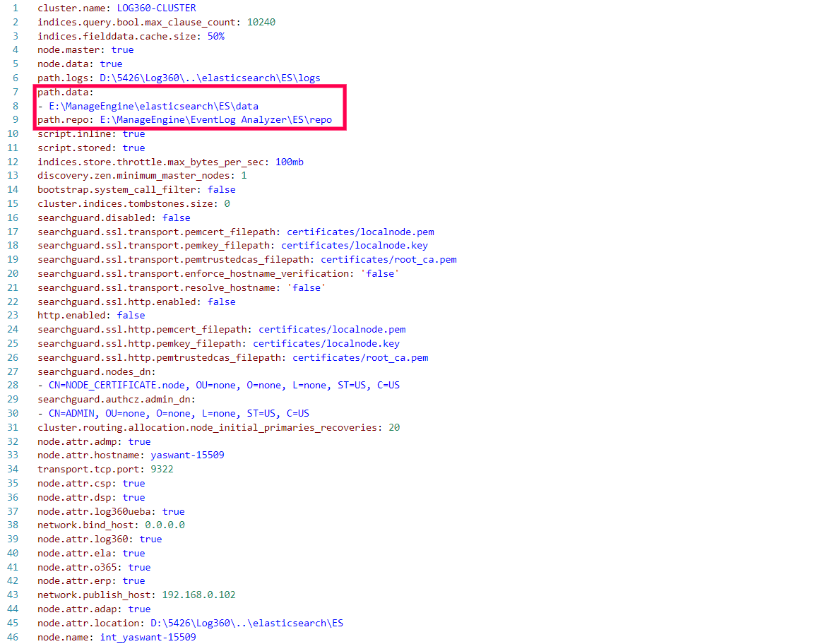Image resolution: width=832 pixels, height=644 pixels.
Task: Click line number 7 in the gutter
Action: 15,92
